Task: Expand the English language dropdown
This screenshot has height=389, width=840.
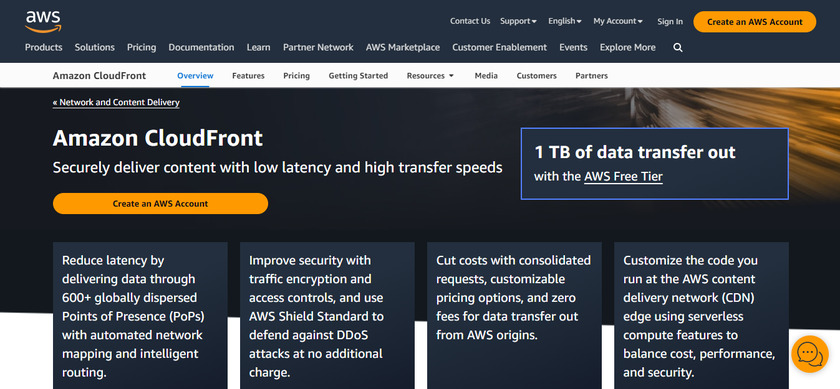Action: (565, 21)
